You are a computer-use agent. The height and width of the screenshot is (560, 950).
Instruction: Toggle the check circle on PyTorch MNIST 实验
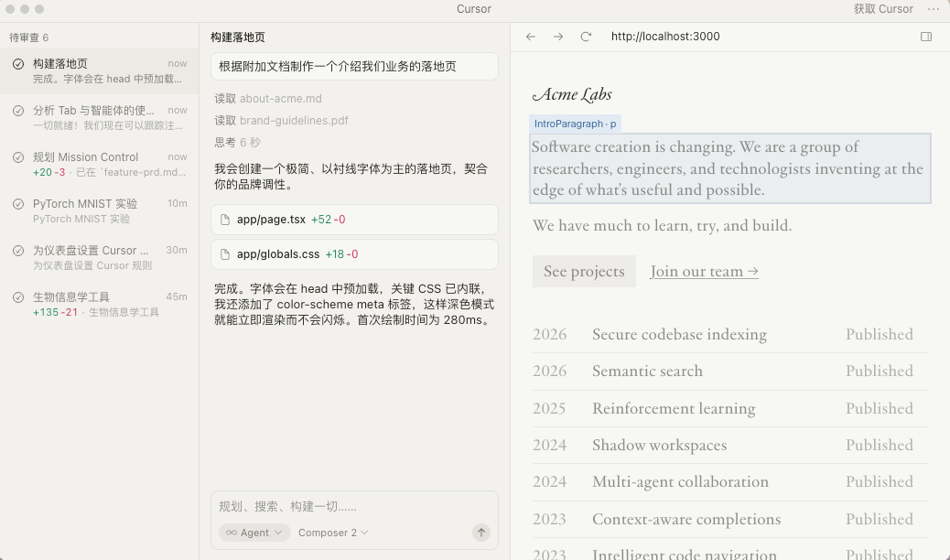point(20,203)
